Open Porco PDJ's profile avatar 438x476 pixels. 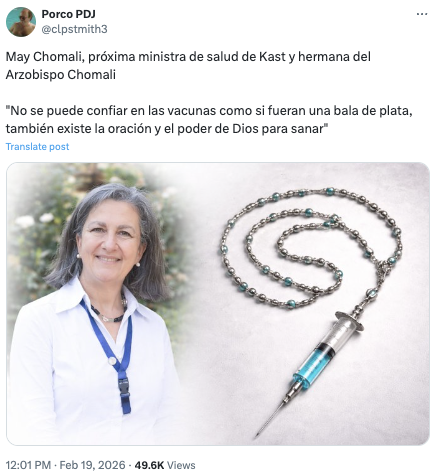point(21,22)
